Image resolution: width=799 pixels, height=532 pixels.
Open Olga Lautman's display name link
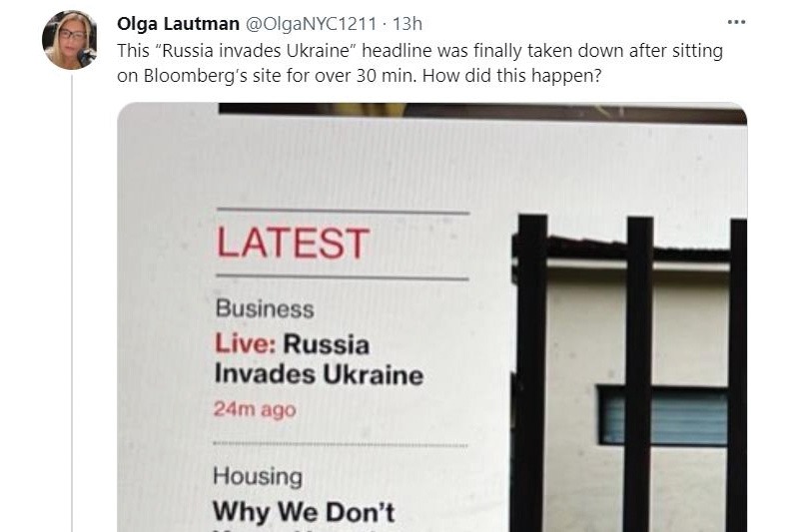(178, 23)
